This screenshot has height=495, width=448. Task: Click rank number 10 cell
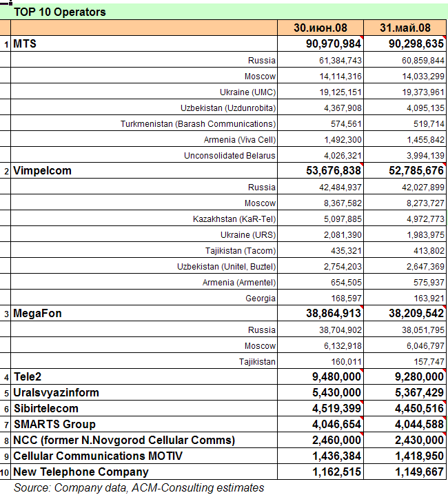point(5,472)
